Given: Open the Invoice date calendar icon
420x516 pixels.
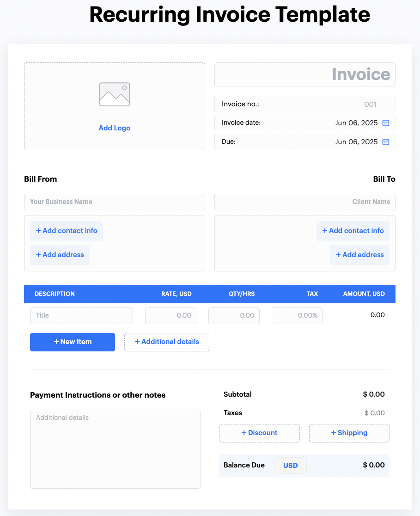Looking at the screenshot, I should coord(386,123).
